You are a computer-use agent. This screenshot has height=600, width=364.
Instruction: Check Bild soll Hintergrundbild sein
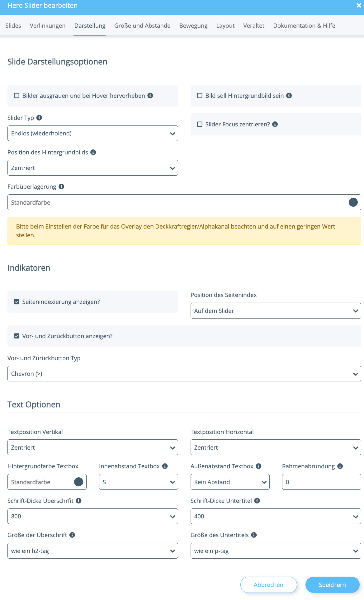pos(200,96)
